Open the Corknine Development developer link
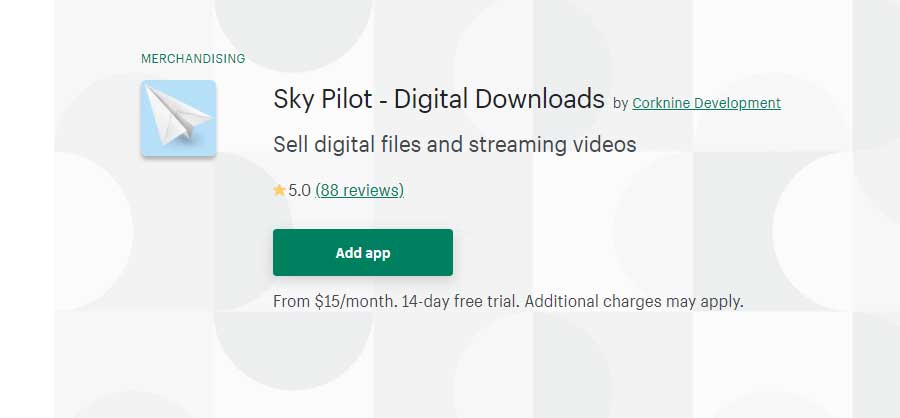Image resolution: width=900 pixels, height=418 pixels. (x=707, y=103)
